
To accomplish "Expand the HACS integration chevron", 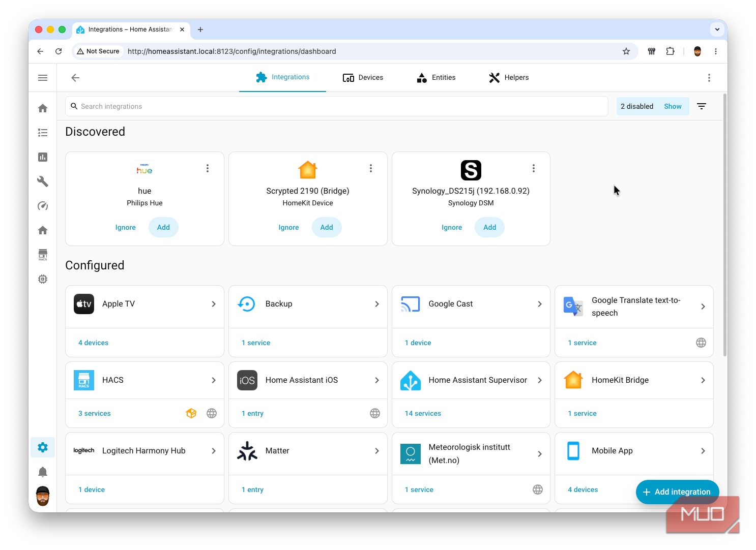I will point(214,380).
